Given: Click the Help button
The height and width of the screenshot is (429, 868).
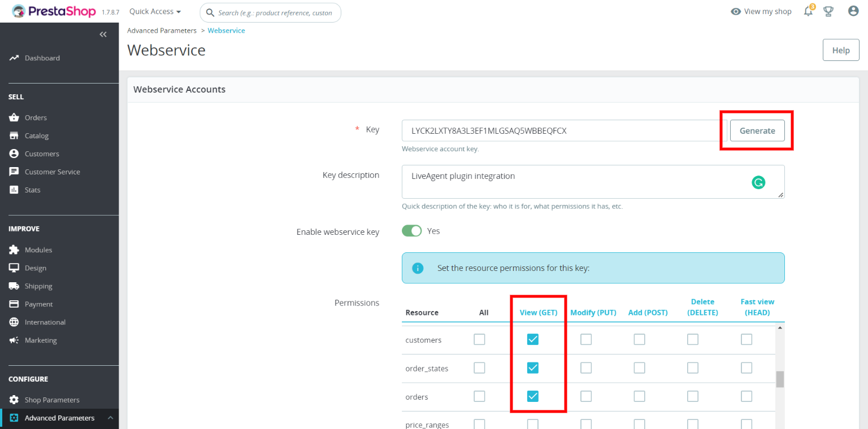Looking at the screenshot, I should [840, 50].
